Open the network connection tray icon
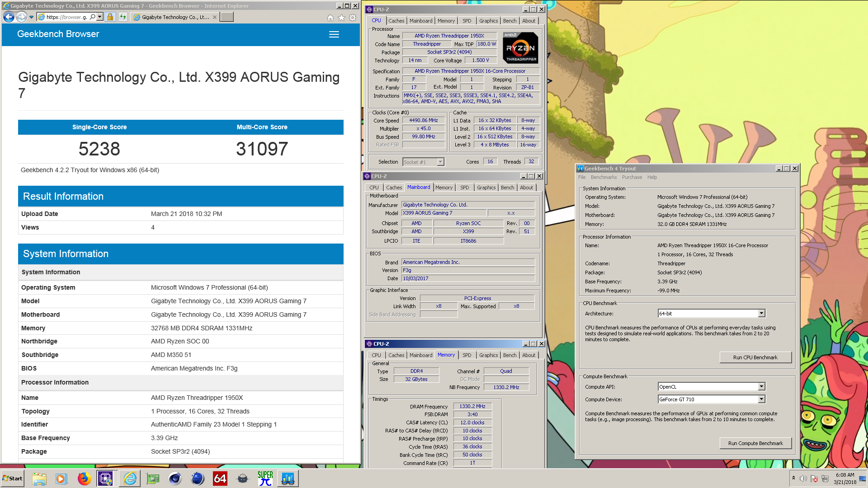 (825, 479)
